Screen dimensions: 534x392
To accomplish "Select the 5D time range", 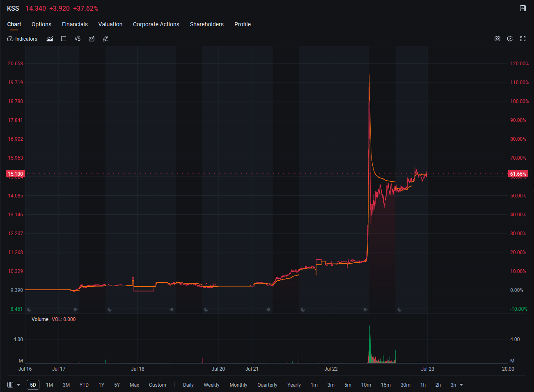I will click(x=33, y=385).
